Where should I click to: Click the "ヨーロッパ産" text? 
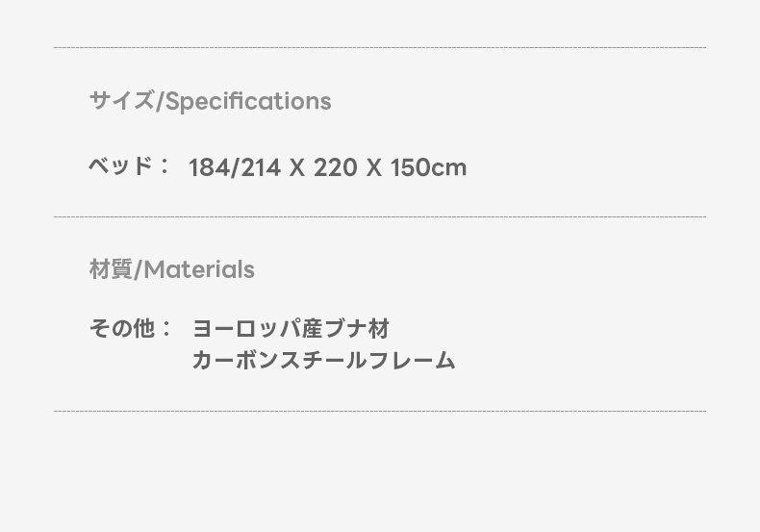(258, 329)
